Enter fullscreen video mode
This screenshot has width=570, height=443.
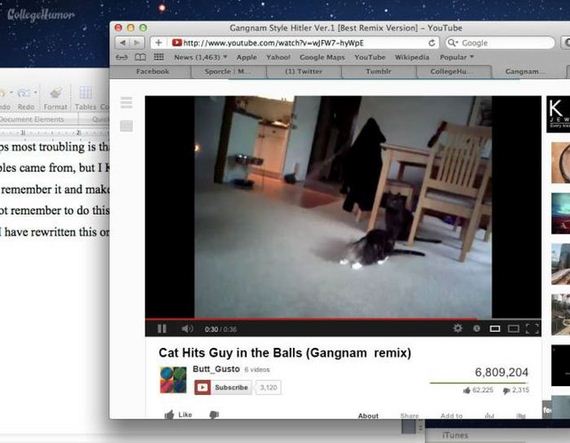pos(532,329)
